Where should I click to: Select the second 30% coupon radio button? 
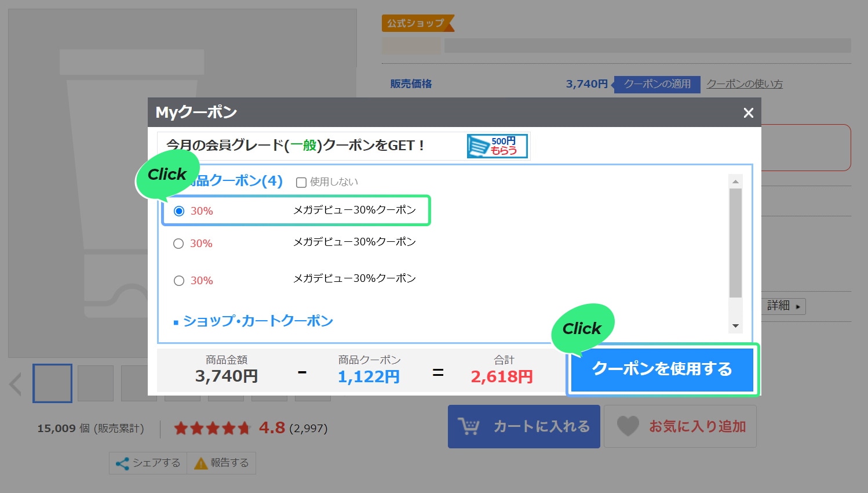click(178, 244)
